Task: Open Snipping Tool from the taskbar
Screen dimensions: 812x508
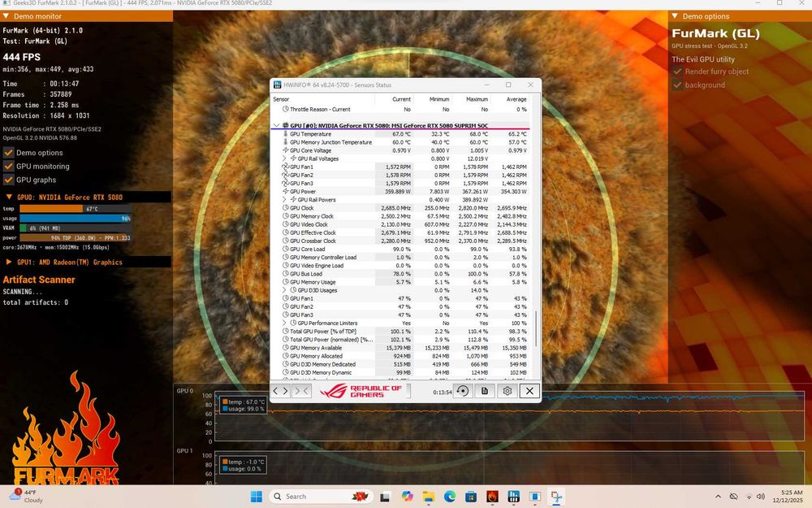Action: (x=556, y=497)
